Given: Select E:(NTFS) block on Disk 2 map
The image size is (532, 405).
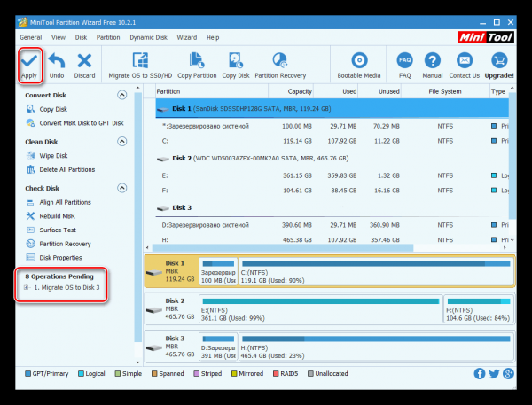Looking at the screenshot, I should 321,309.
